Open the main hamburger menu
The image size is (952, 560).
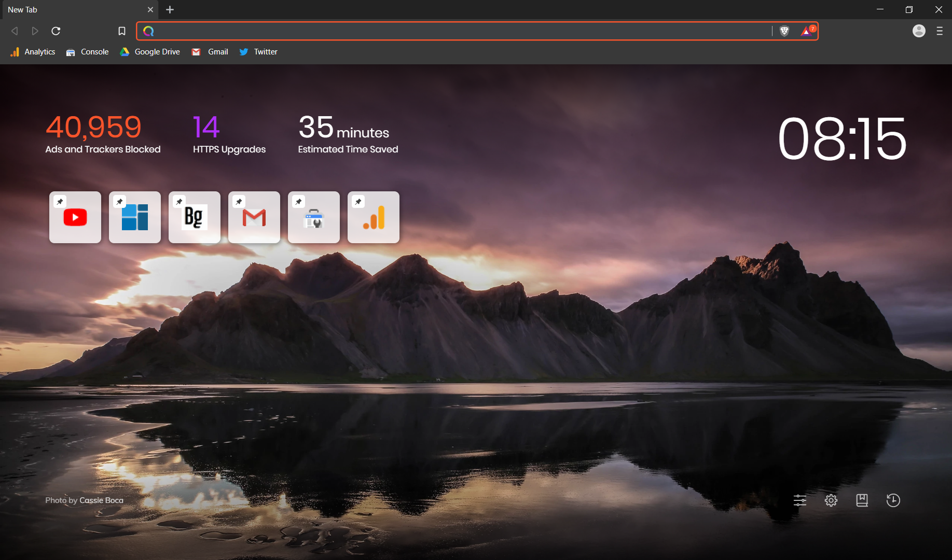click(x=940, y=31)
